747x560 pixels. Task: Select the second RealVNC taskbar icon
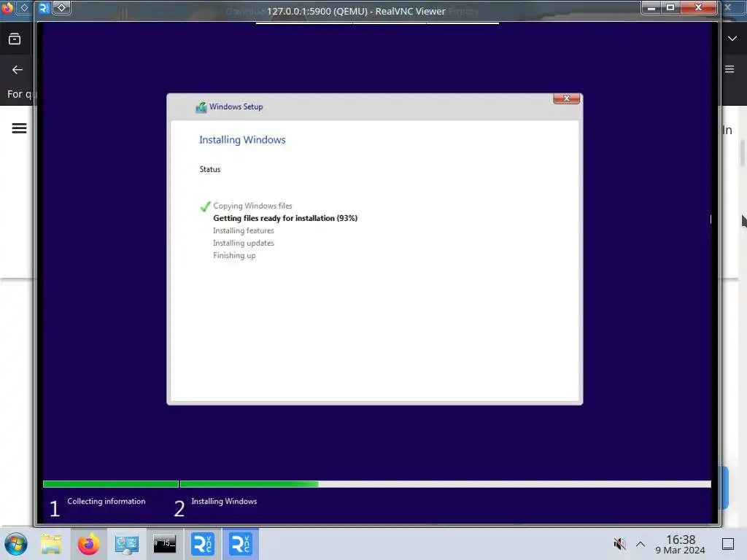pyautogui.click(x=240, y=544)
